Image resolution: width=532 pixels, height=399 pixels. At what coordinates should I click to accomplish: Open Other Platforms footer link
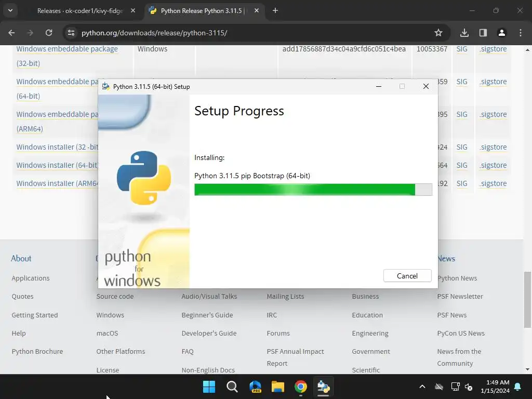[x=121, y=352]
